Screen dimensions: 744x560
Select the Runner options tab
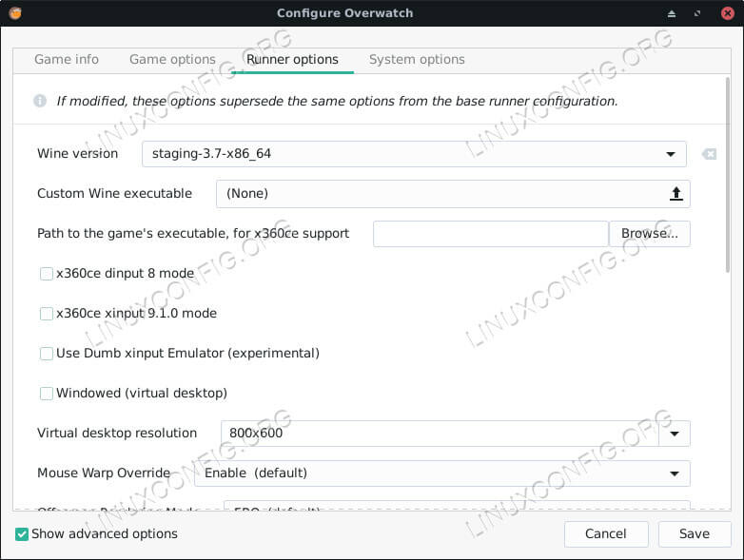coord(292,59)
